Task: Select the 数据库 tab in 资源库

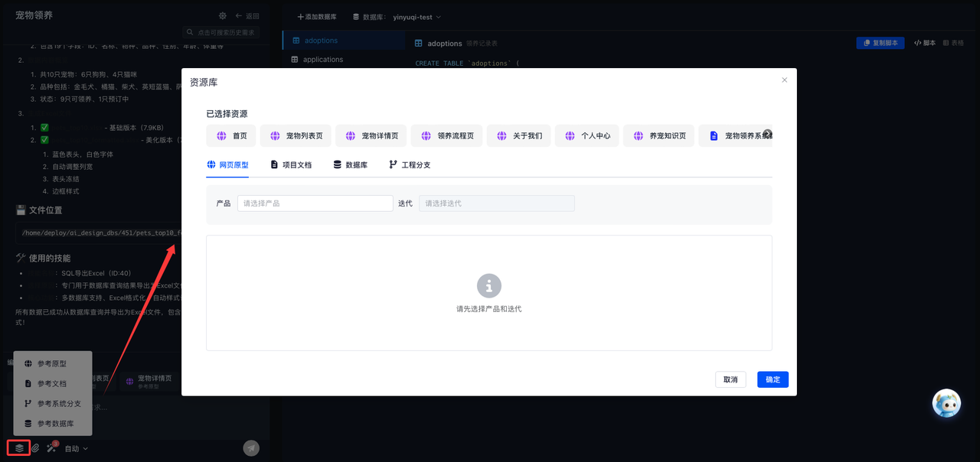Action: click(351, 164)
